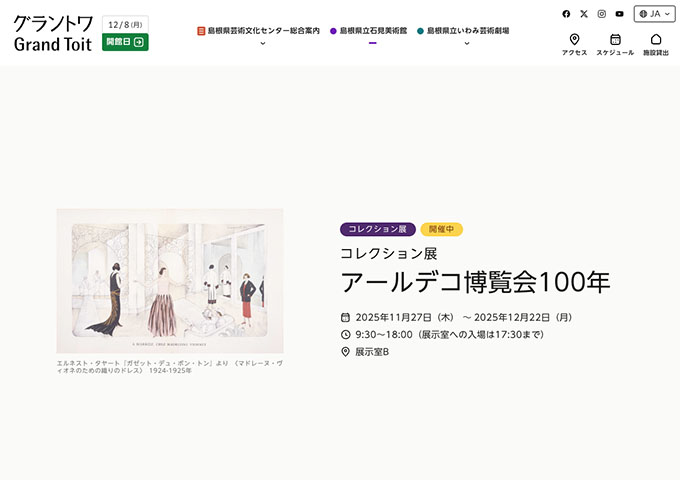Click the 施設貸出 house icon
This screenshot has width=680, height=480.
pos(656,39)
